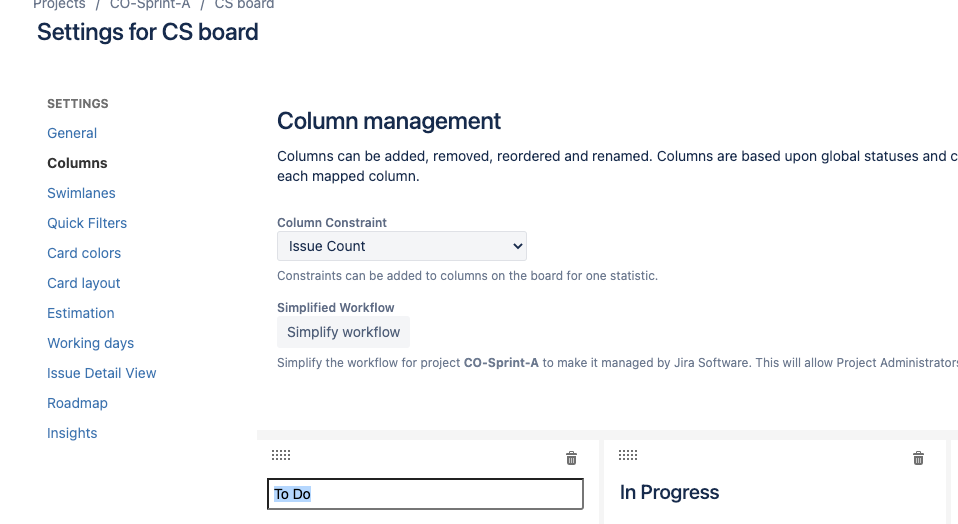Image resolution: width=958 pixels, height=524 pixels.
Task: Click the Simplify workflow button
Action: (343, 332)
